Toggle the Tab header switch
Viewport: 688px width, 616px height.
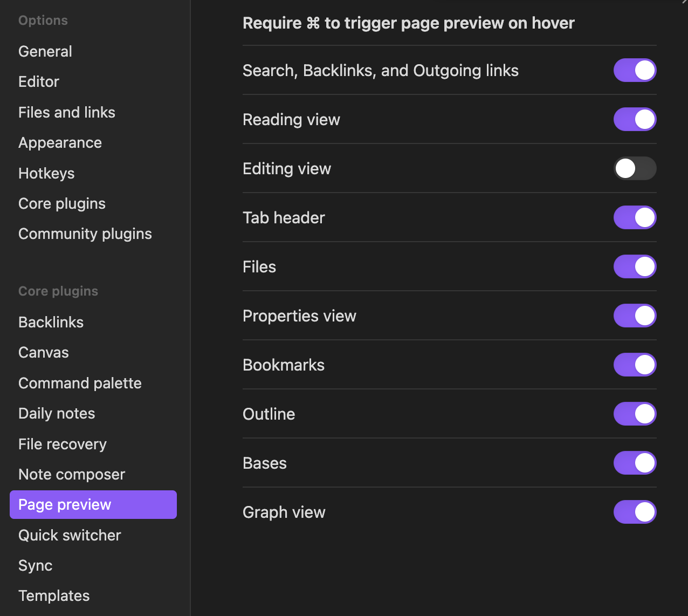635,217
